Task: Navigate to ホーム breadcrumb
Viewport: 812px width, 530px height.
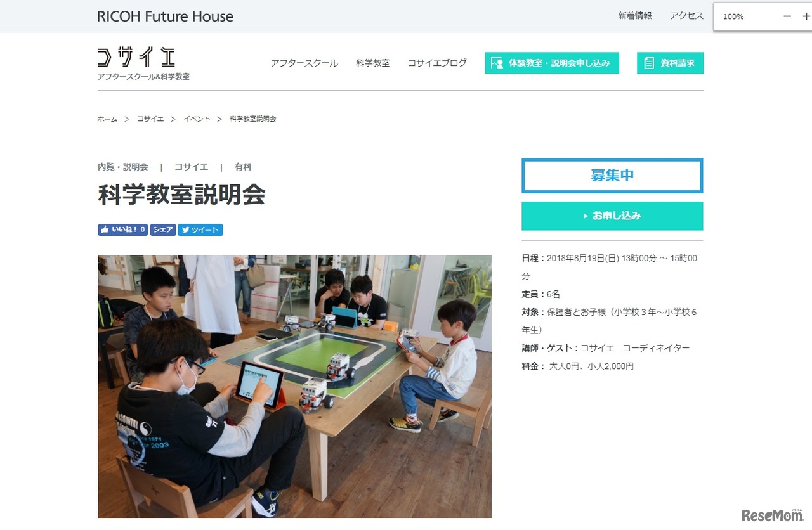Action: pyautogui.click(x=107, y=119)
